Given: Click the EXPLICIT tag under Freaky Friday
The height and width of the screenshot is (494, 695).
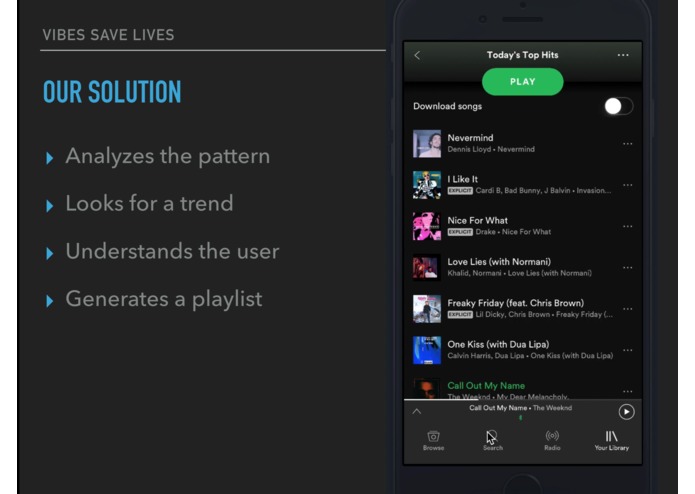Looking at the screenshot, I should (460, 315).
